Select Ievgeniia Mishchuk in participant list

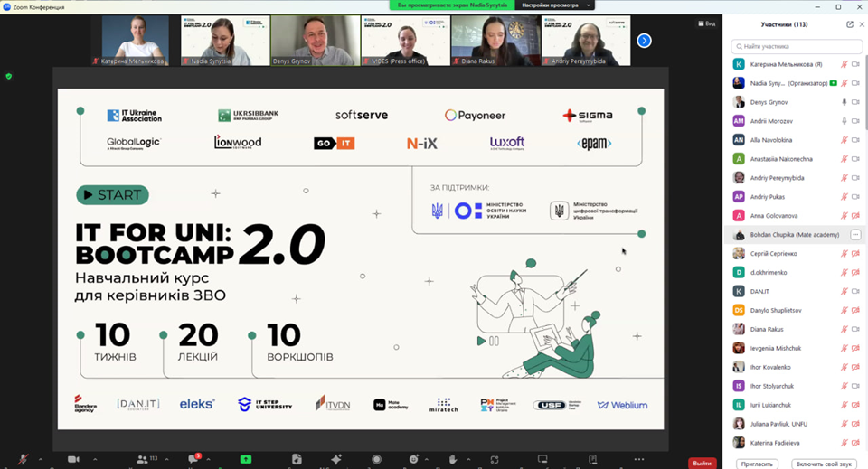click(x=795, y=348)
